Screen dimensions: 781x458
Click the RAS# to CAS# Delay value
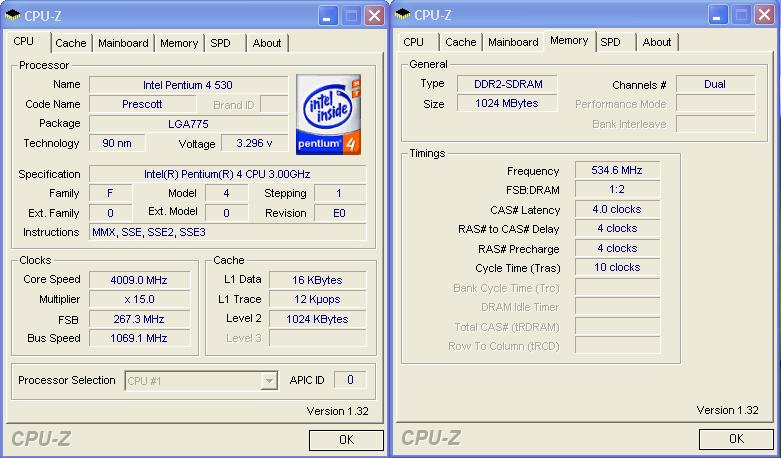(617, 229)
